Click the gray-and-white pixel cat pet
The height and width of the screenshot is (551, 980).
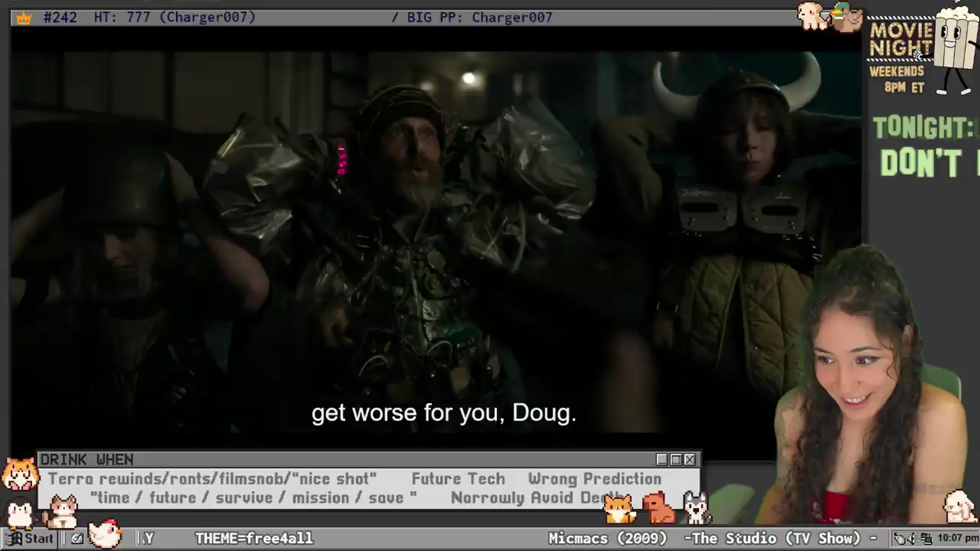(x=61, y=512)
